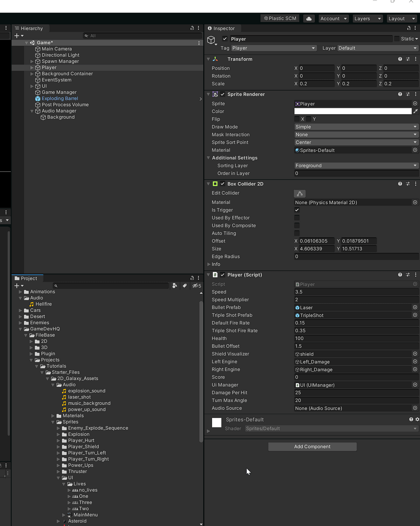Open Layer Default dropdown

click(378, 48)
